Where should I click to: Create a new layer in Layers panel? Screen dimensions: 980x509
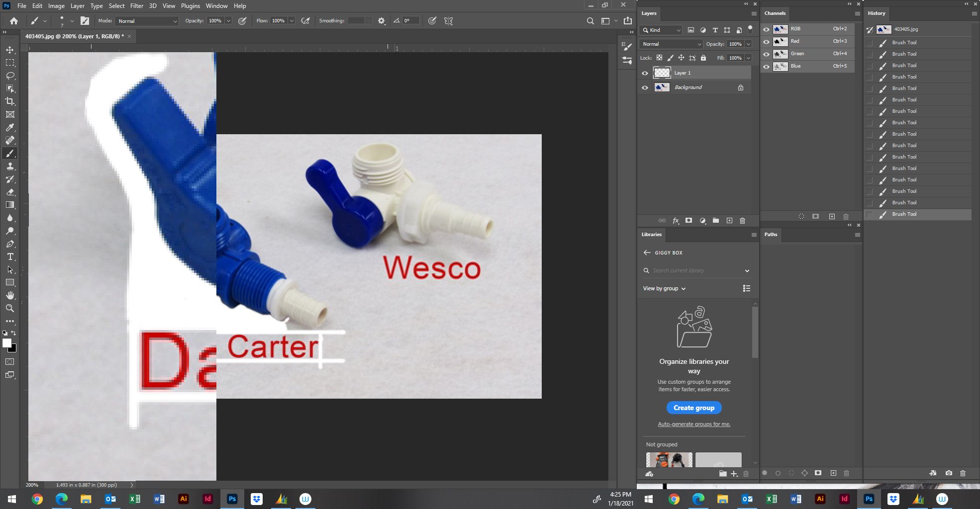point(729,220)
